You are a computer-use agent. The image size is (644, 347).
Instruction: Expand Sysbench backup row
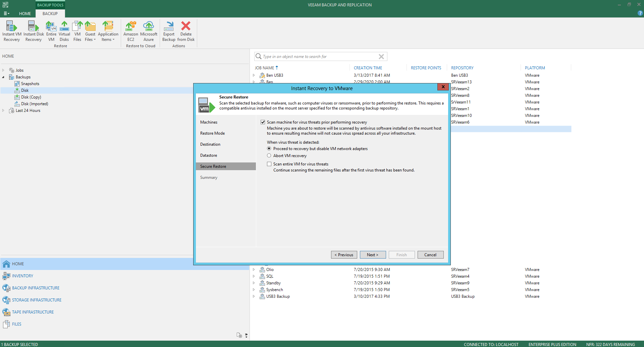[x=254, y=290]
